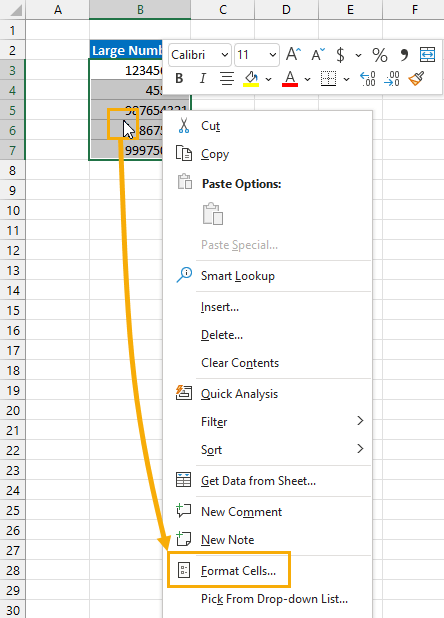
Task: Open the Calibri font name dropdown
Action: (200, 54)
